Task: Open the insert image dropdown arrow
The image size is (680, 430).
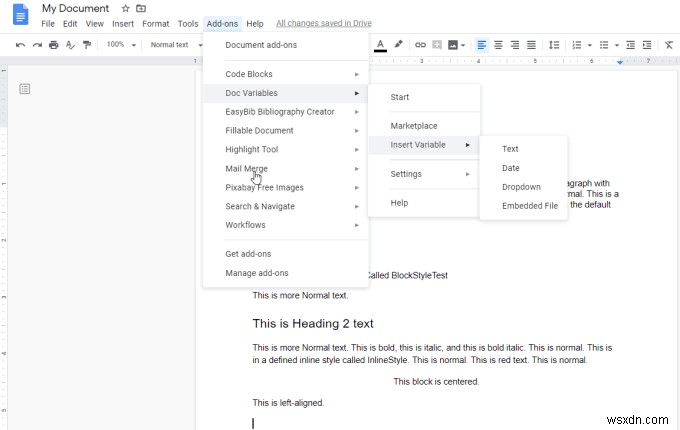Action: pyautogui.click(x=463, y=45)
